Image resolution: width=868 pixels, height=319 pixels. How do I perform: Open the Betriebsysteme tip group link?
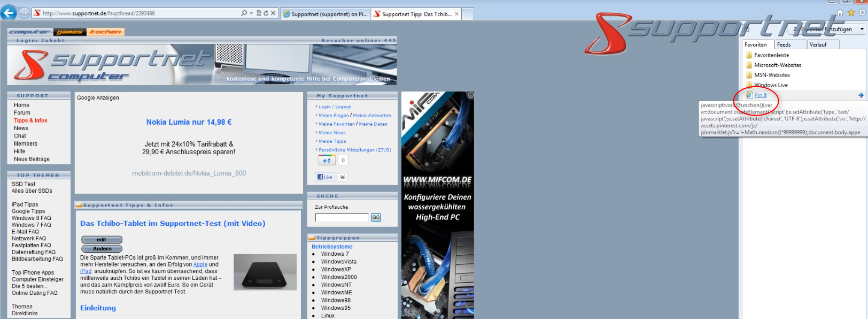332,247
